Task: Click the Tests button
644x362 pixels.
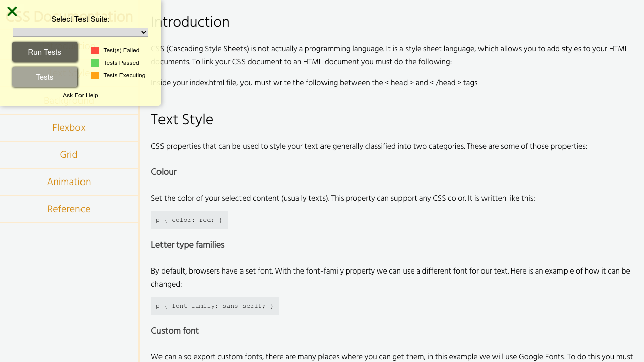Action: [45, 77]
